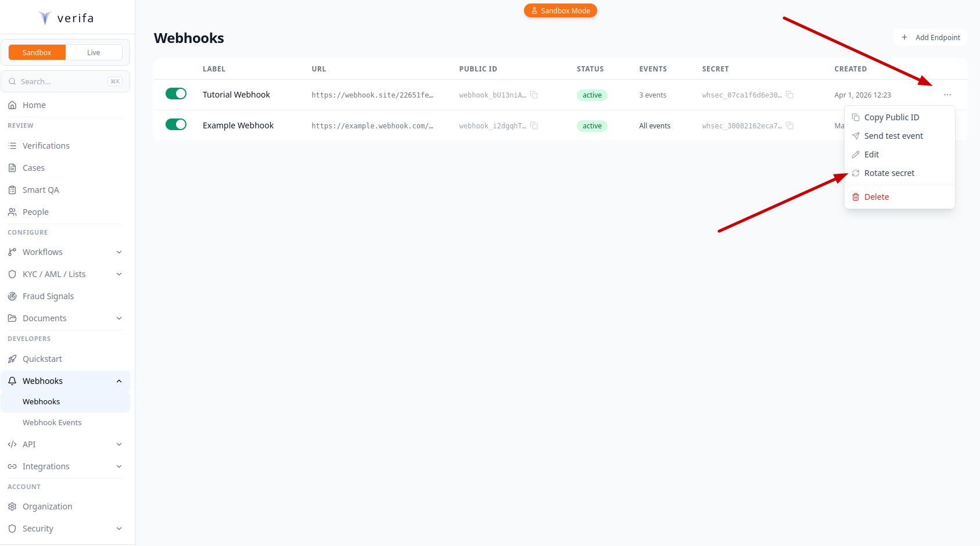This screenshot has width=980, height=546.
Task: Select the Quickstart rocket icon
Action: tap(12, 358)
